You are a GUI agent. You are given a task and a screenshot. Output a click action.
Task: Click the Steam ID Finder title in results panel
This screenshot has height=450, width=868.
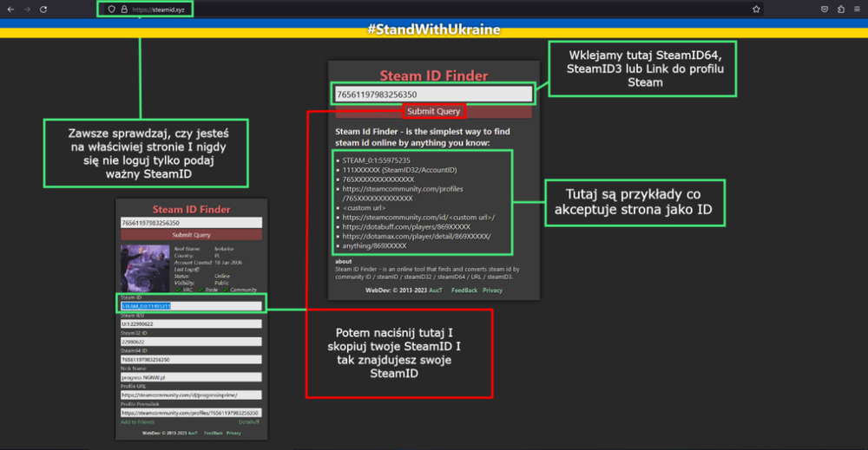click(x=191, y=210)
